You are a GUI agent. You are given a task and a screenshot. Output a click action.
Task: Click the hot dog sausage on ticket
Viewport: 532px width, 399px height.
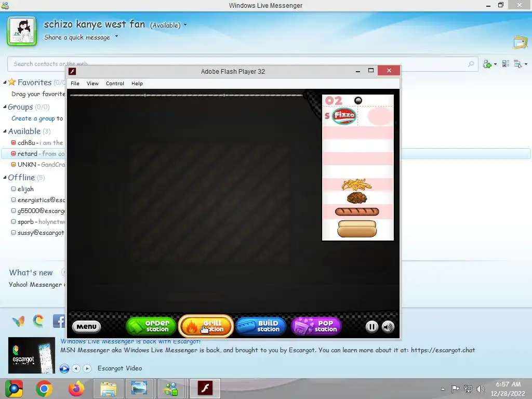pos(357,212)
